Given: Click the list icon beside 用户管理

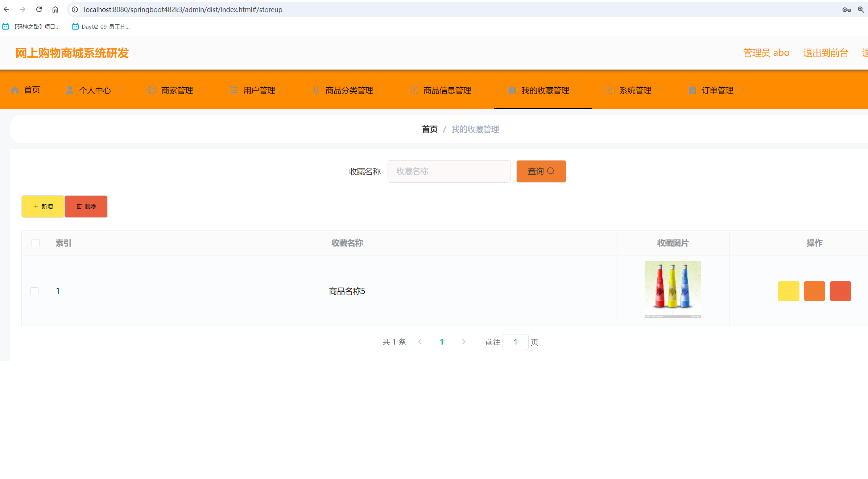Looking at the screenshot, I should [233, 89].
